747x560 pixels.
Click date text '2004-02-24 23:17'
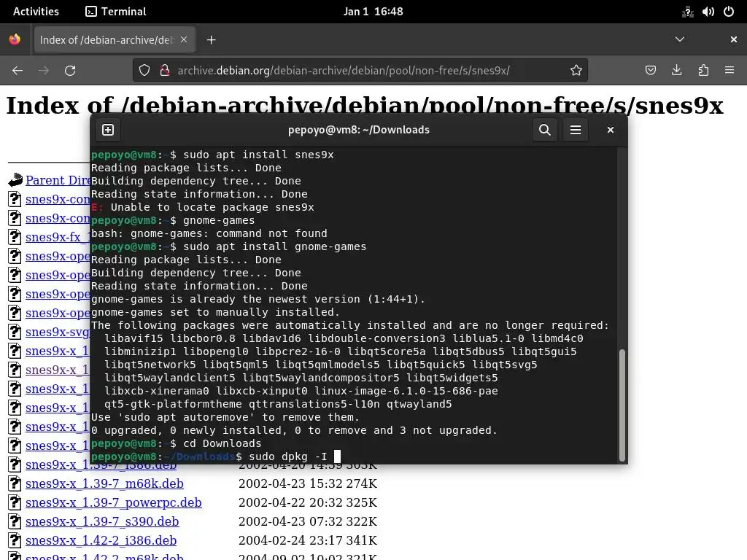(290, 540)
